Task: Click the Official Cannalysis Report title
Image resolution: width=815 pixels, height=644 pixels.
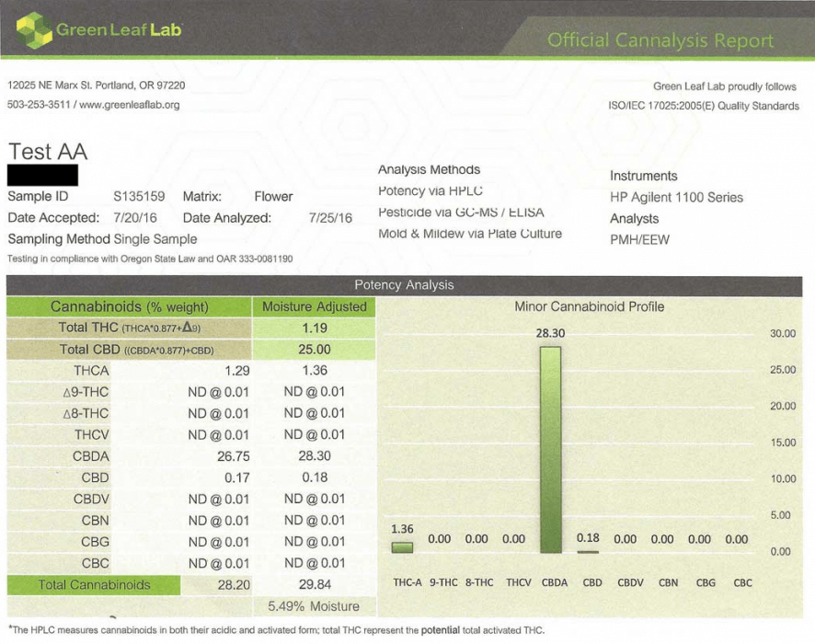Action: tap(660, 40)
